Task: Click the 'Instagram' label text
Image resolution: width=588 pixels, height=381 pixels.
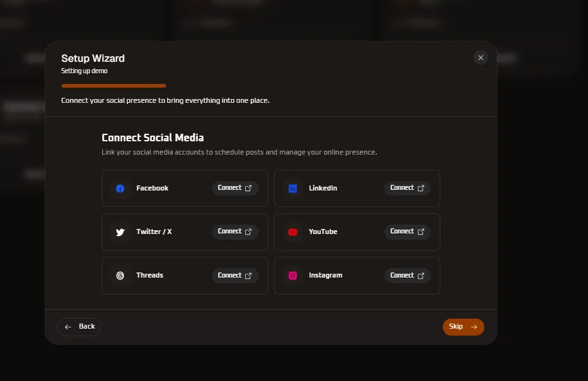Action: [325, 275]
